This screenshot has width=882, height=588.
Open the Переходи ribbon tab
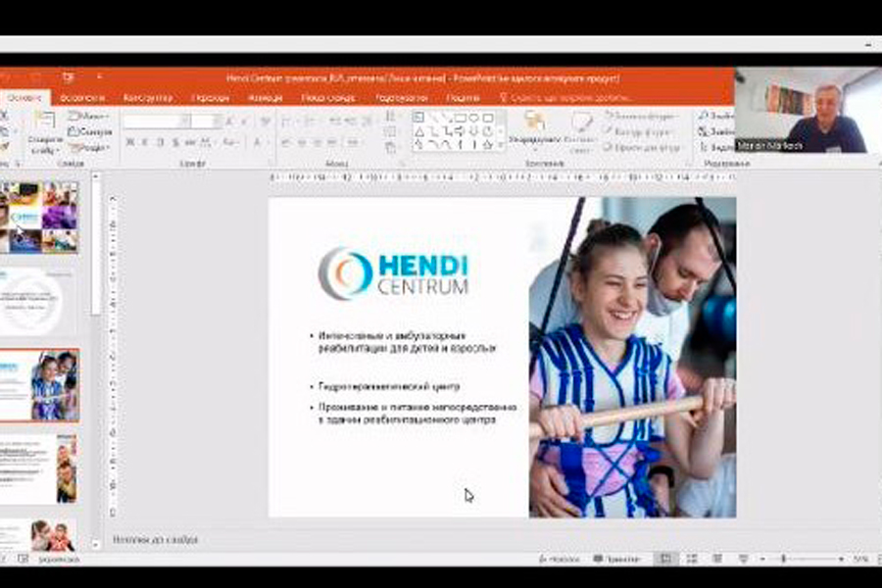[210, 97]
